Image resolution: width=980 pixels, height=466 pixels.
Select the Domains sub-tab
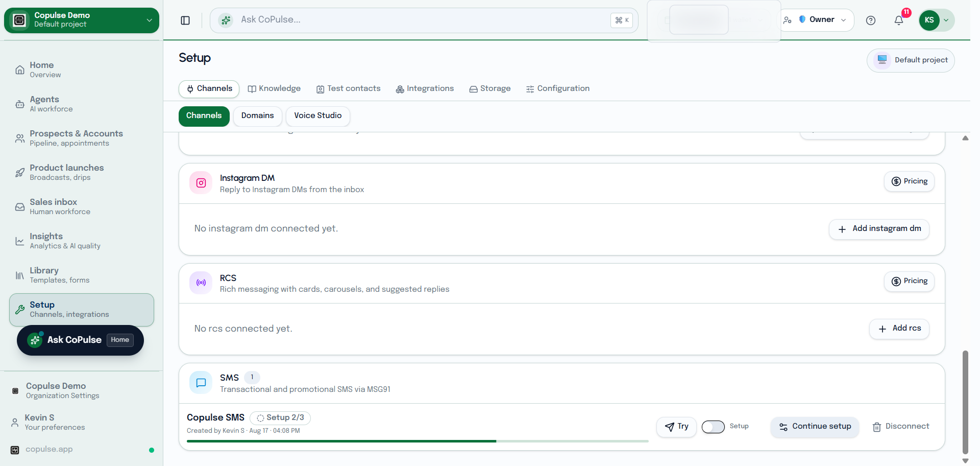point(258,116)
